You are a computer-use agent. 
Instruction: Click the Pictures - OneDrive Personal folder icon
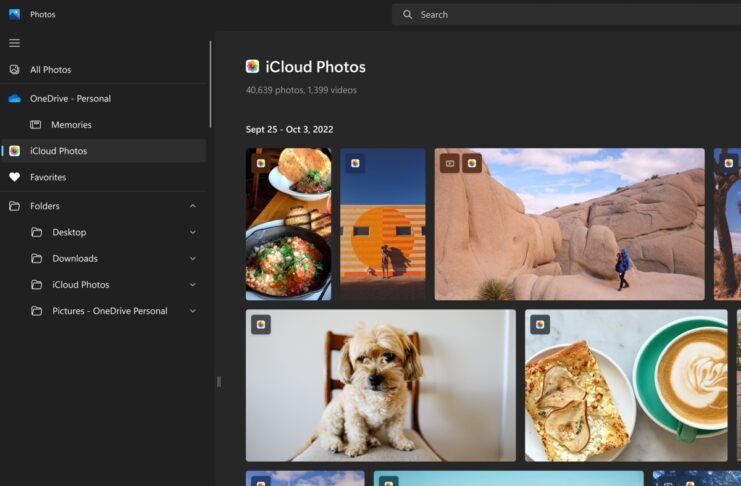[36, 311]
